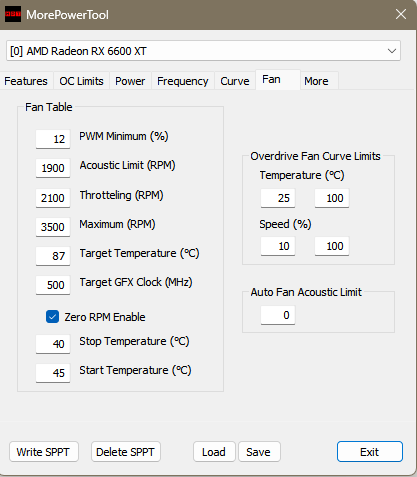Image resolution: width=417 pixels, height=477 pixels.
Task: Close the MorePowerTool window
Action: 400,14
